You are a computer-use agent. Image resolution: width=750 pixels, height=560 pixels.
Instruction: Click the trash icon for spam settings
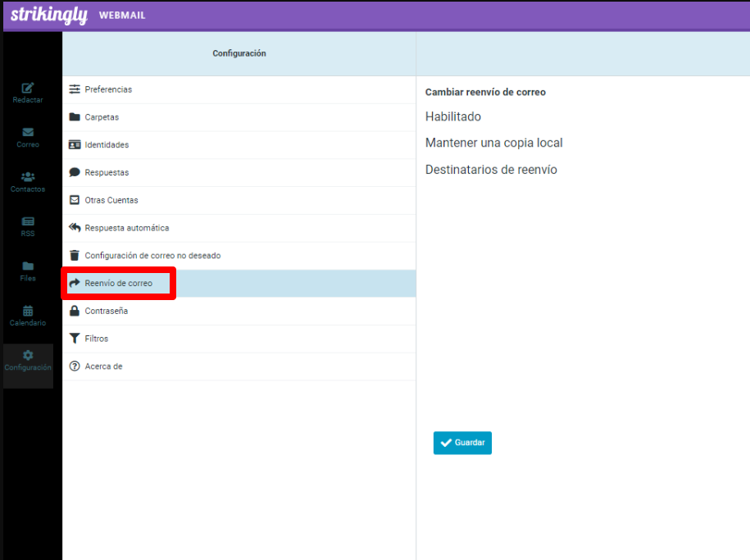pyautogui.click(x=75, y=255)
